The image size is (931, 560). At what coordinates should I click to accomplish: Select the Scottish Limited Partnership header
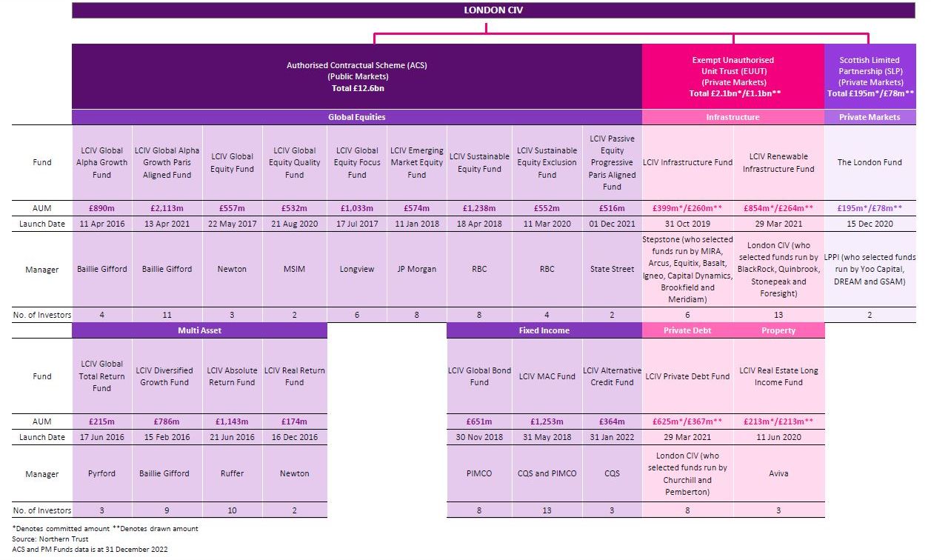click(x=870, y=76)
